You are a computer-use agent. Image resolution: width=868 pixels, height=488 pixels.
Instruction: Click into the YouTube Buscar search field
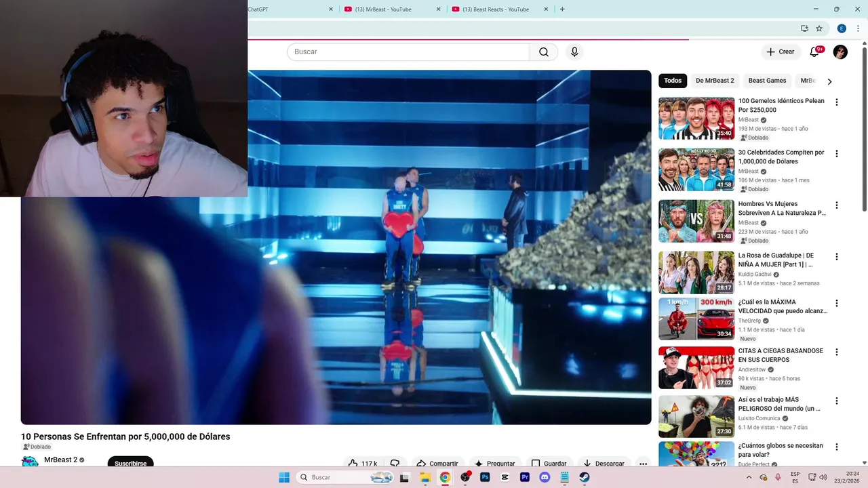pyautogui.click(x=408, y=52)
